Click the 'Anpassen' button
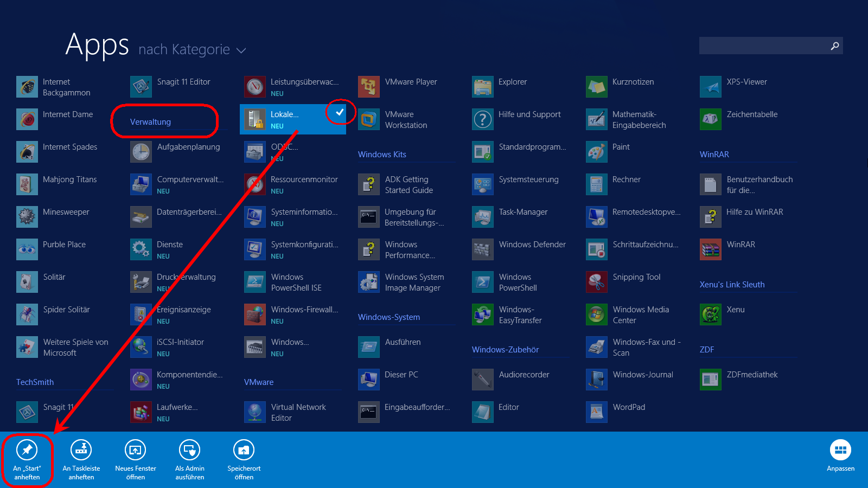 [x=840, y=455]
